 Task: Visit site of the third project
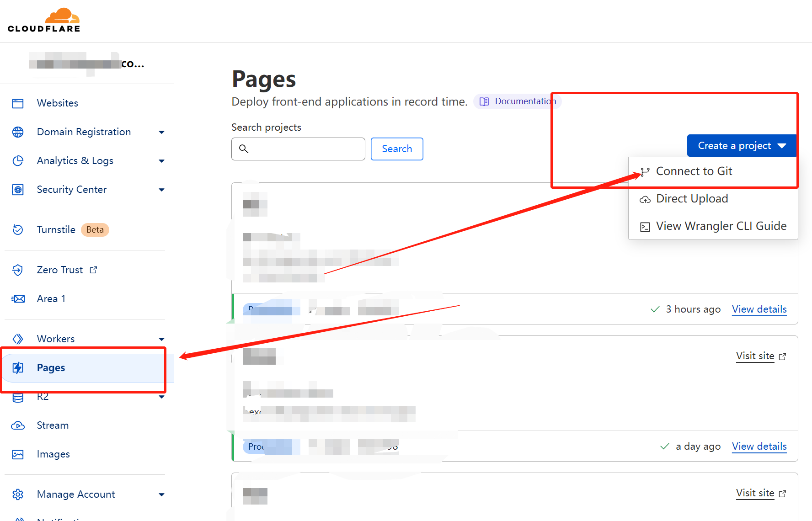pyautogui.click(x=755, y=493)
